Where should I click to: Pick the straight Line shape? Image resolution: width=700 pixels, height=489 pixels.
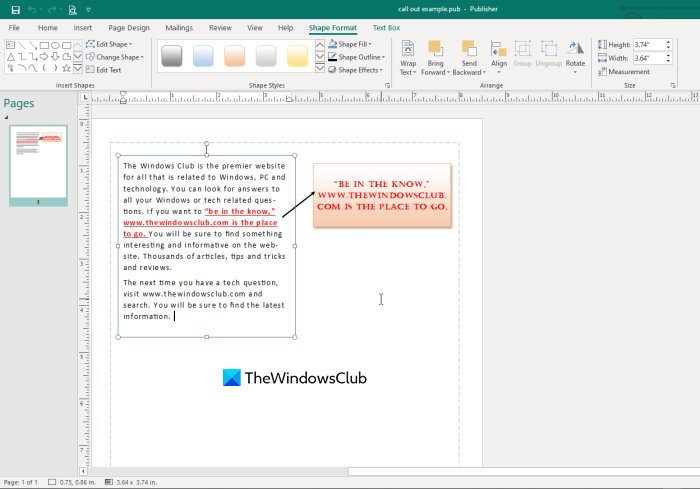click(x=21, y=45)
